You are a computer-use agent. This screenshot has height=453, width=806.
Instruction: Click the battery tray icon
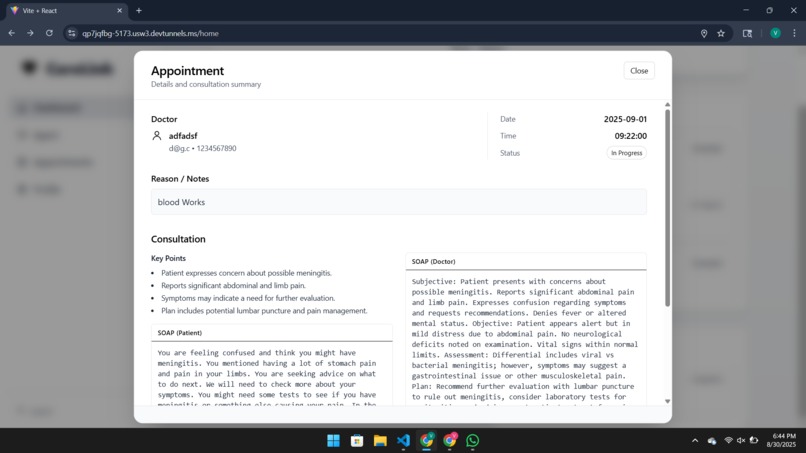[x=754, y=441]
